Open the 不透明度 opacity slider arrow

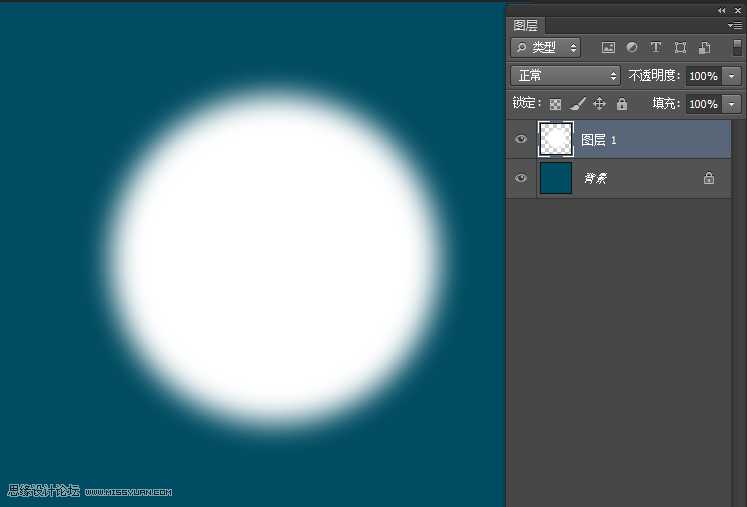point(732,76)
